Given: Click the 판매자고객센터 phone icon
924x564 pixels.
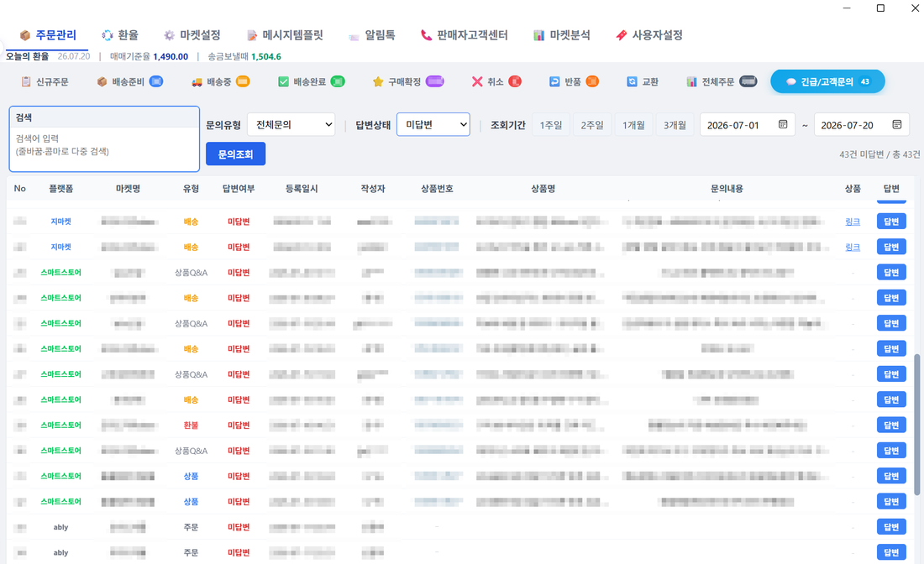Looking at the screenshot, I should point(426,35).
